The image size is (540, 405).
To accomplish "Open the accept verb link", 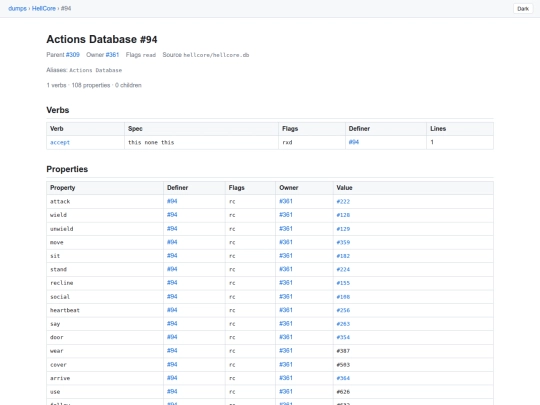I will [x=60, y=142].
